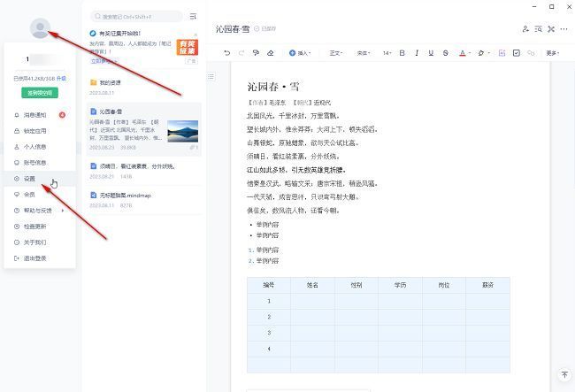Click the format painter icon
Viewport: 575px width, 392px height.
tap(256, 53)
